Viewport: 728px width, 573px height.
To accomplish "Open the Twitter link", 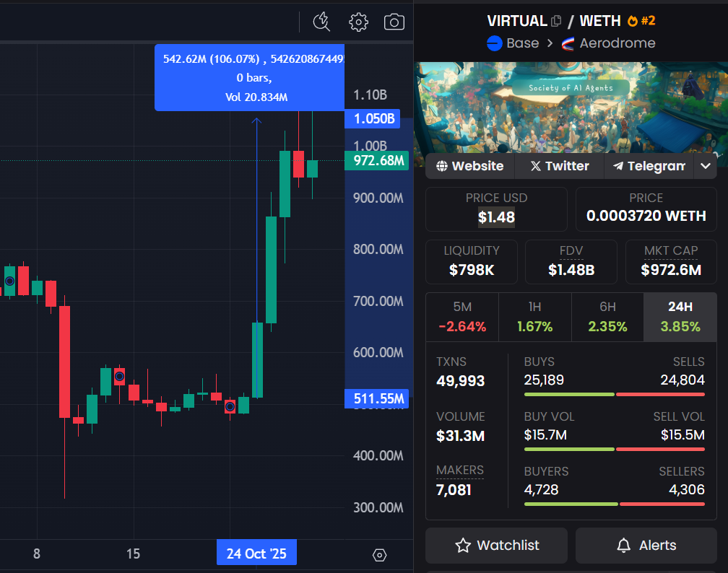I will (x=559, y=166).
